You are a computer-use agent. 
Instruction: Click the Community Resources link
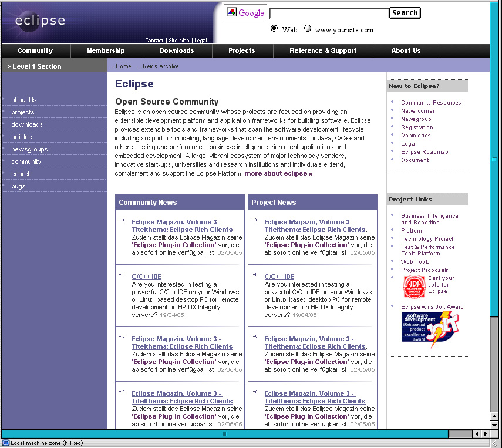click(431, 103)
